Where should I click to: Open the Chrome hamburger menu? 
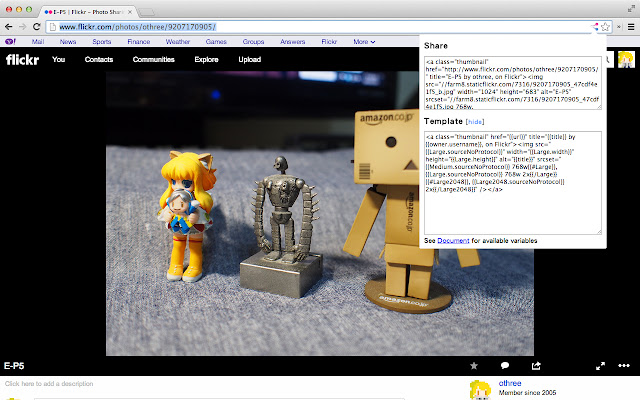(631, 27)
